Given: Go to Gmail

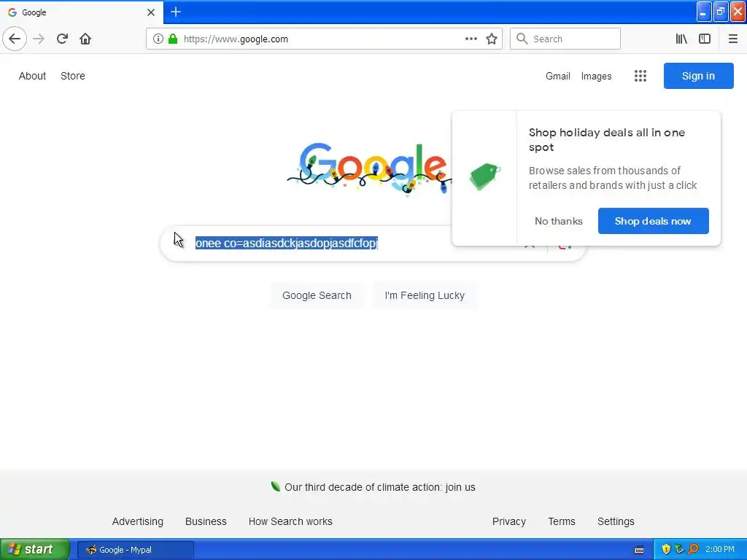Looking at the screenshot, I should click(x=558, y=76).
